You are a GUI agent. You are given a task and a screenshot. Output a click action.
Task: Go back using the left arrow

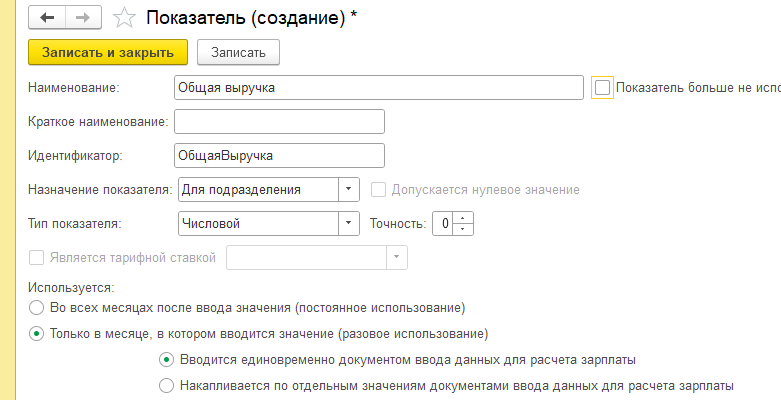(47, 18)
